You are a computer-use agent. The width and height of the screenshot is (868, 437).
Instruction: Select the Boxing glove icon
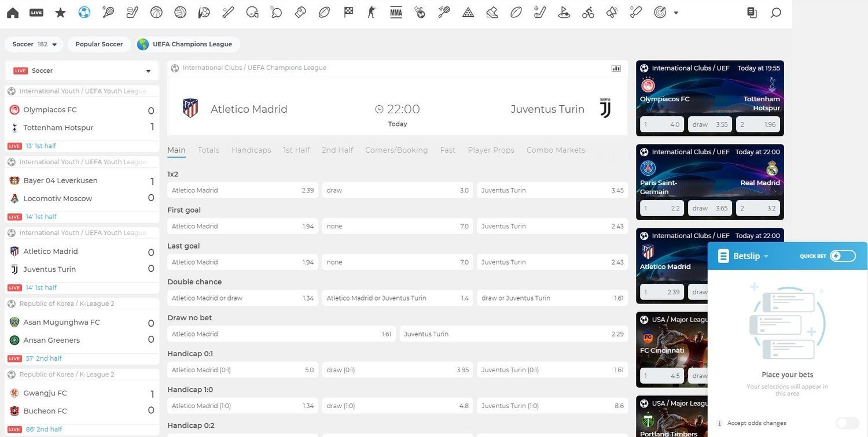(300, 12)
